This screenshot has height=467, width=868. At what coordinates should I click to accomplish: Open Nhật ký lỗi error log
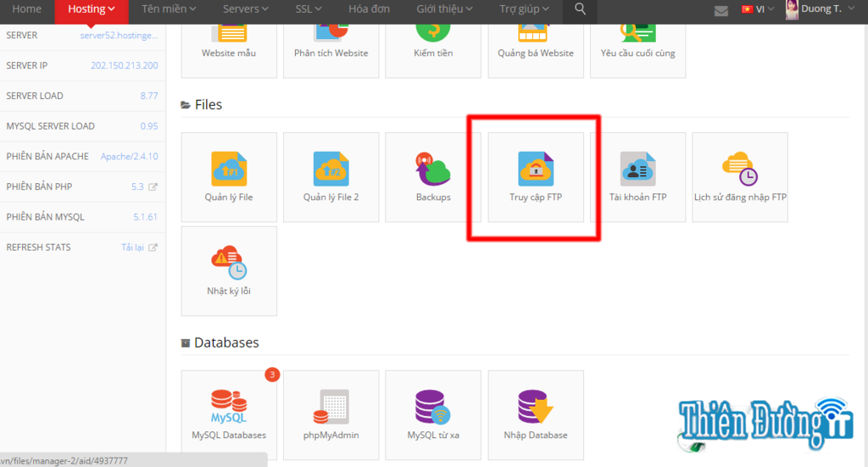pyautogui.click(x=229, y=270)
